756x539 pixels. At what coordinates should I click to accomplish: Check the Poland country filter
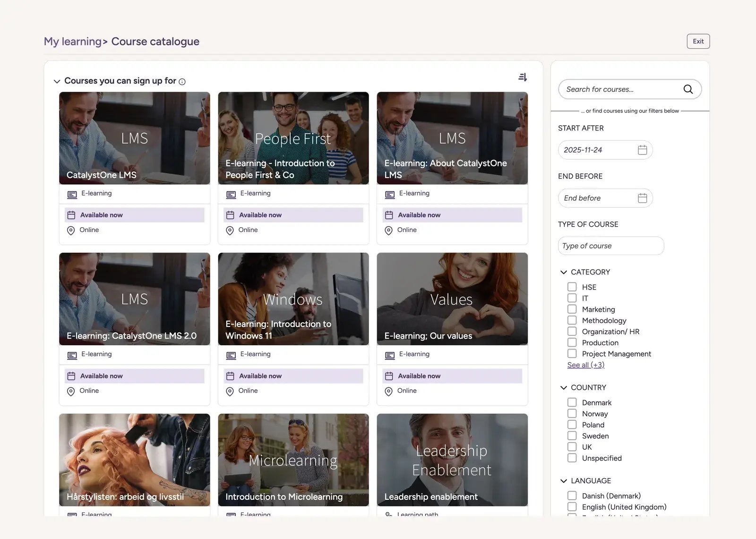(572, 425)
